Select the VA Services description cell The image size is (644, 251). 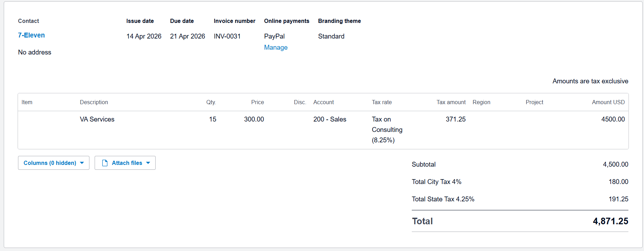[97, 119]
